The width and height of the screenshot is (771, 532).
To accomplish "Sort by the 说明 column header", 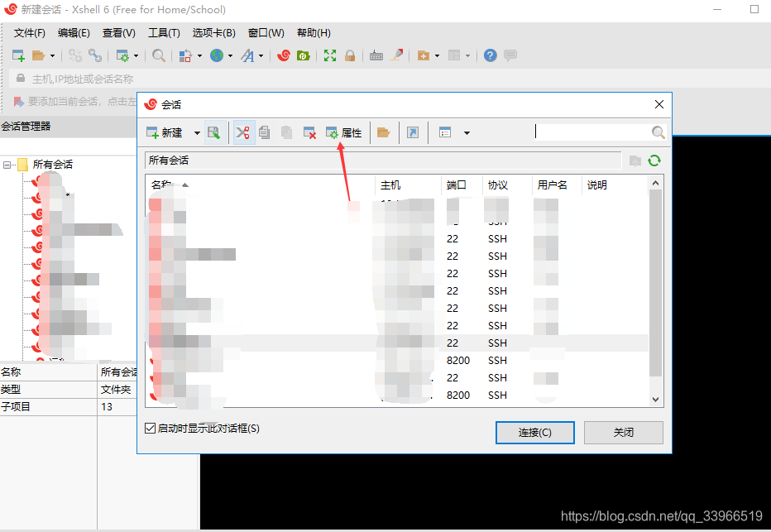I will pyautogui.click(x=615, y=185).
